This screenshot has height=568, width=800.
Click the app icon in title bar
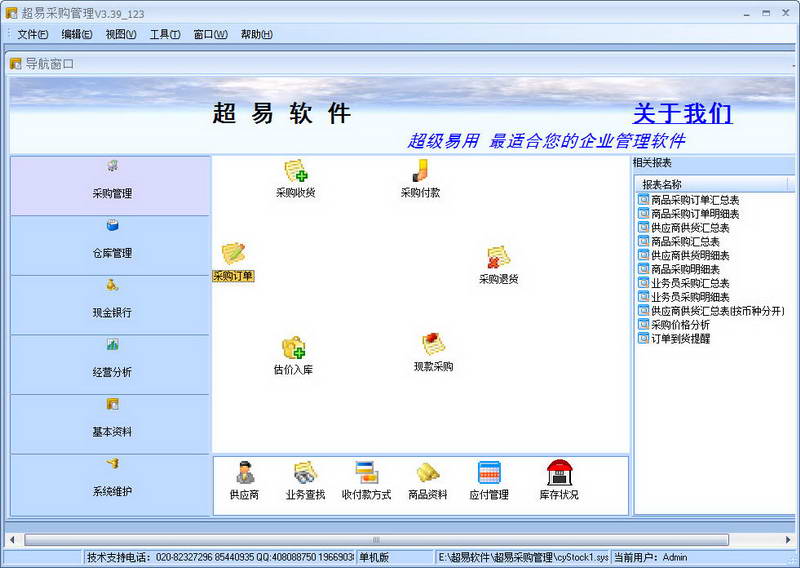click(x=11, y=13)
